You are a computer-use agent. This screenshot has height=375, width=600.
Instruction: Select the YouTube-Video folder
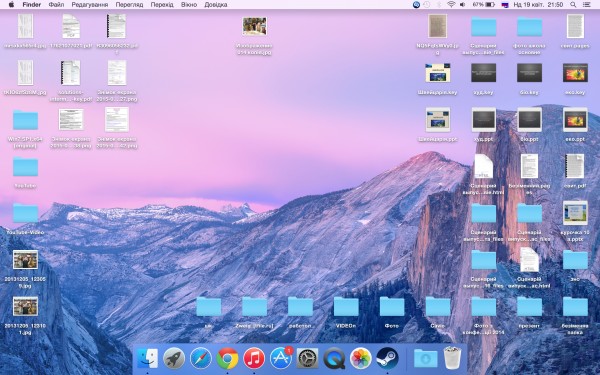pos(25,213)
